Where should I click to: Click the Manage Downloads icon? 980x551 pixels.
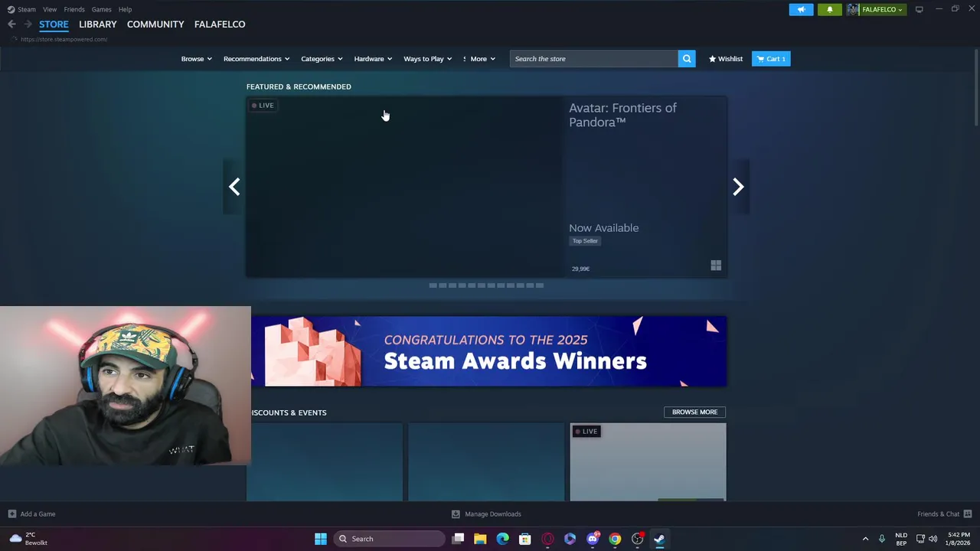456,514
